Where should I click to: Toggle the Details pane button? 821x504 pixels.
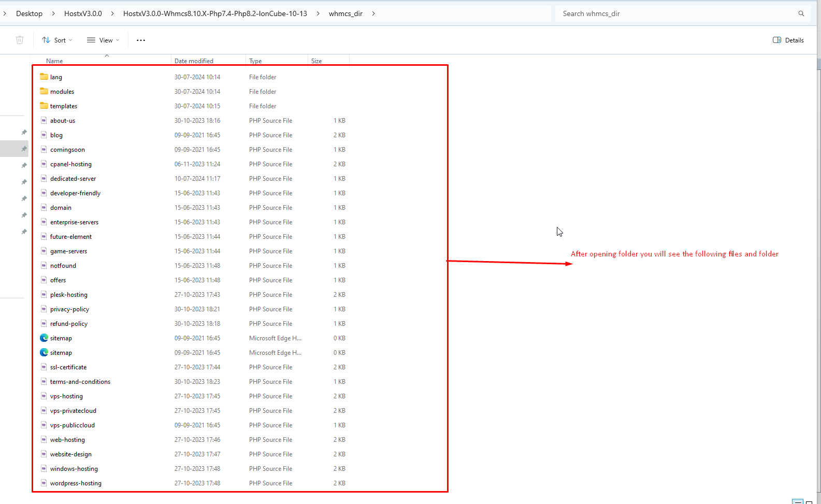click(x=788, y=40)
